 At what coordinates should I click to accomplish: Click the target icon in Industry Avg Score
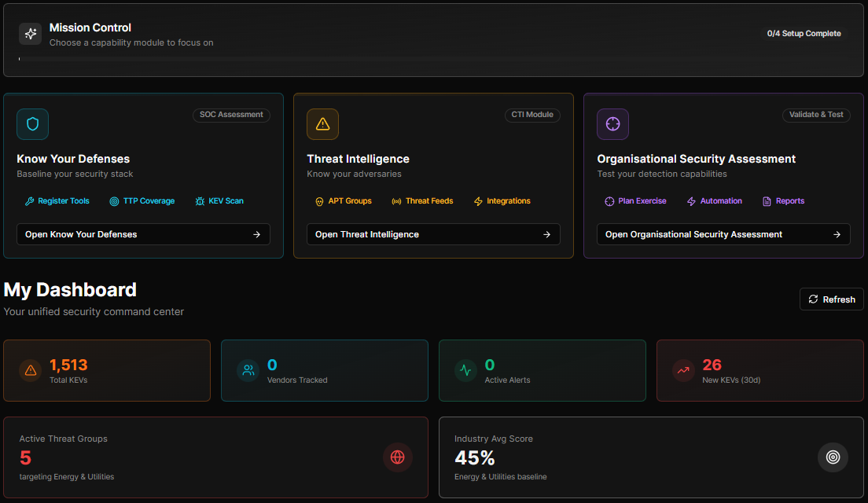pos(833,457)
